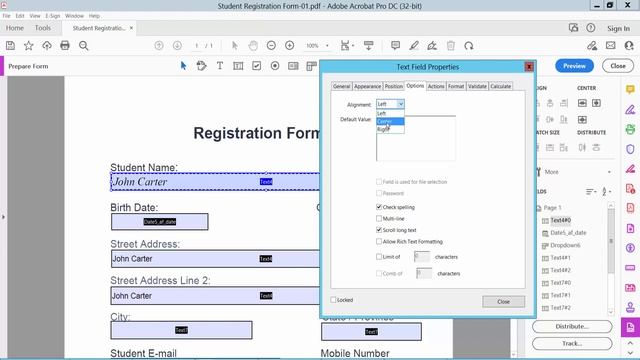
Task: Save the file with the floppy disk icon
Action: 10,46
